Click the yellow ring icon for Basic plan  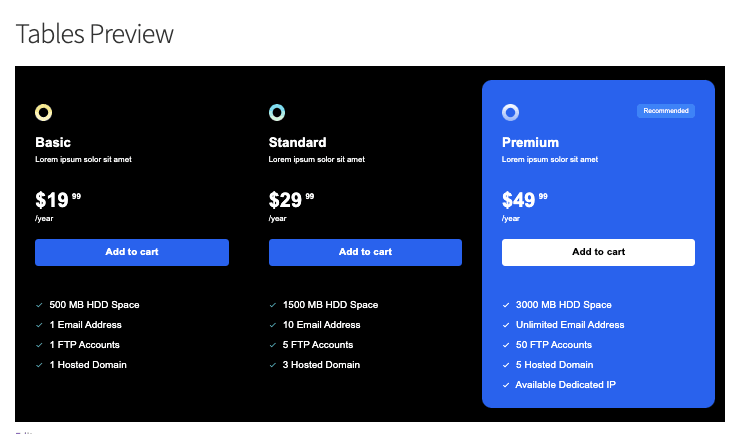pyautogui.click(x=43, y=113)
